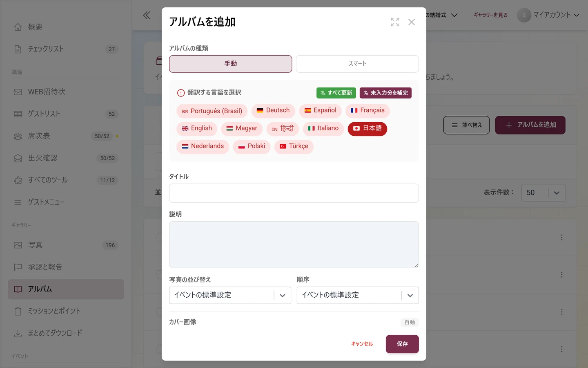588x368 pixels.
Task: Go to ゲストリスト in sidebar
Action: tap(66, 114)
